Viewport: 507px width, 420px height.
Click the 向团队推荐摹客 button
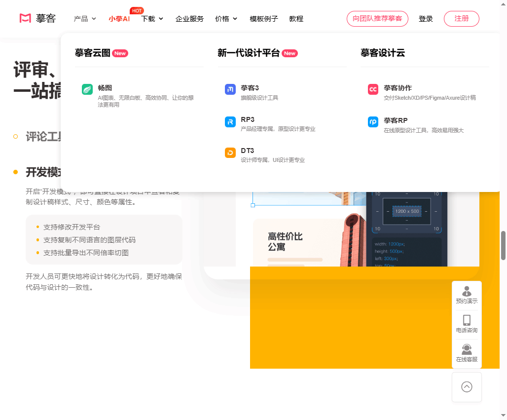[377, 18]
